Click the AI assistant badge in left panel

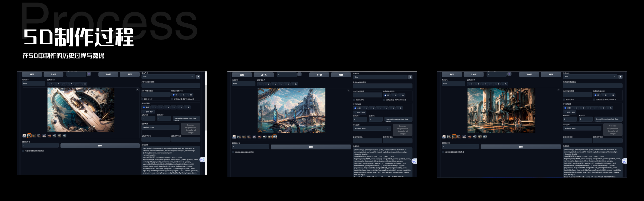pos(202,160)
